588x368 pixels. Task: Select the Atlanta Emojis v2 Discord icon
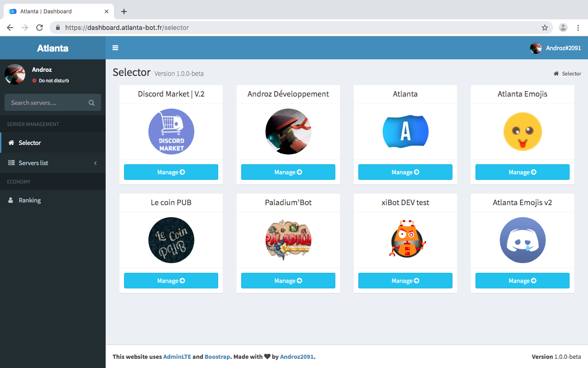[522, 240]
